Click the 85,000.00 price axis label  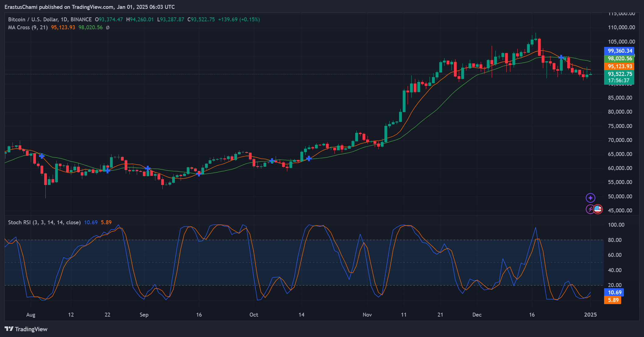point(620,98)
